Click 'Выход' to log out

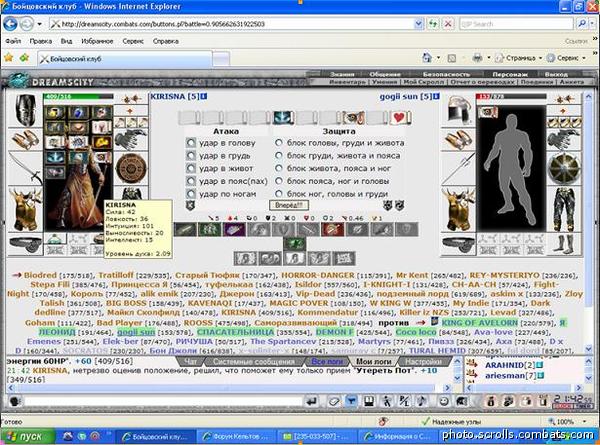click(556, 74)
